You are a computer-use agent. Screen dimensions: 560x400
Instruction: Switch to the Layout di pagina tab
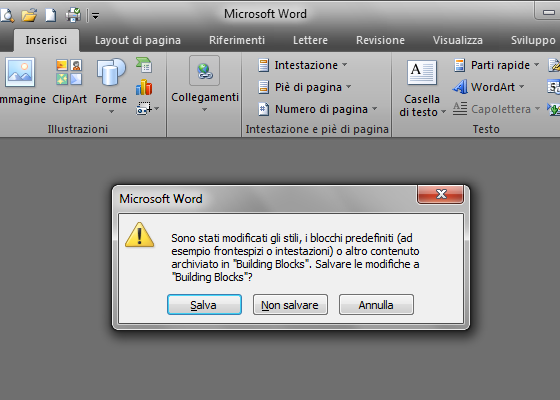coord(138,40)
